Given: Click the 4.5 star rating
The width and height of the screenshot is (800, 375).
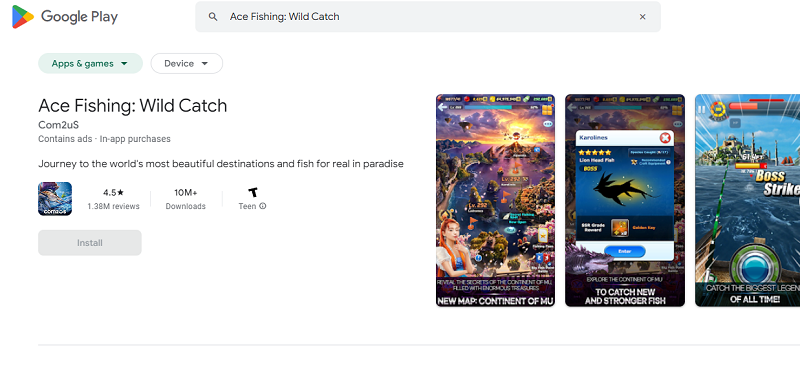Looking at the screenshot, I should coord(113,193).
